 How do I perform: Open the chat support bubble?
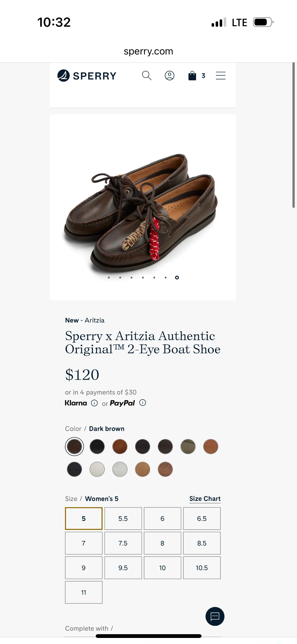click(215, 616)
